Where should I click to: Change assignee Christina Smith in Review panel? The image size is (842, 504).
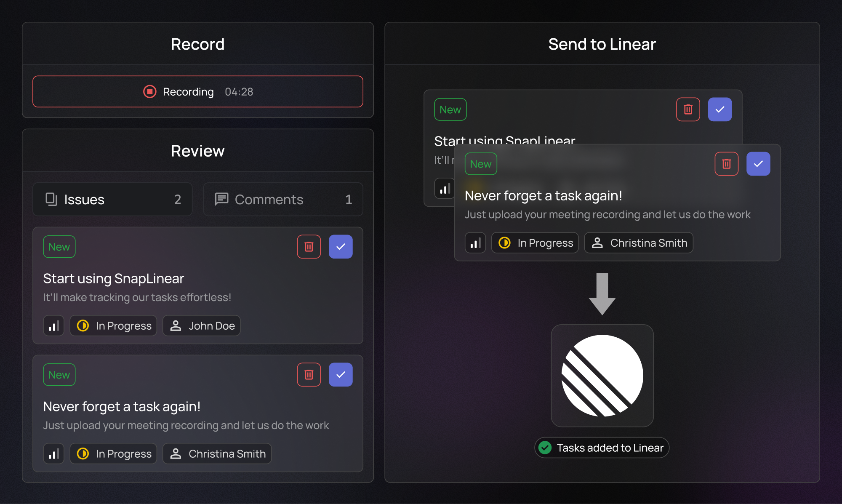coord(217,454)
